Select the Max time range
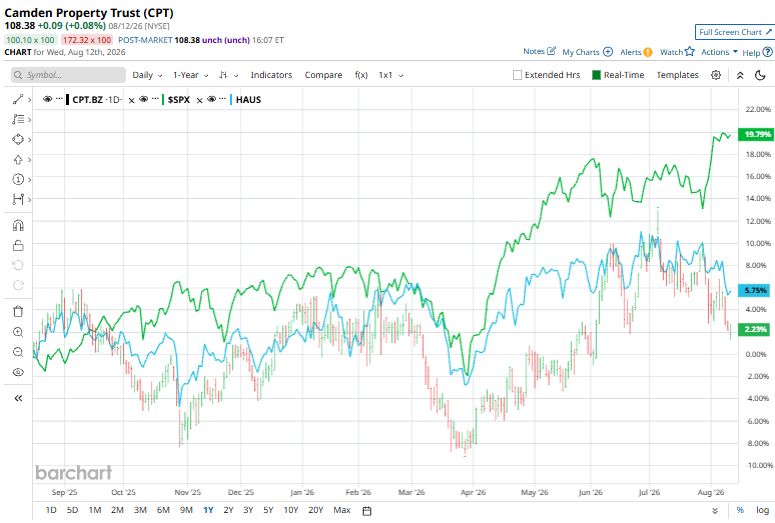Screen dimensions: 775x523 click(x=342, y=510)
